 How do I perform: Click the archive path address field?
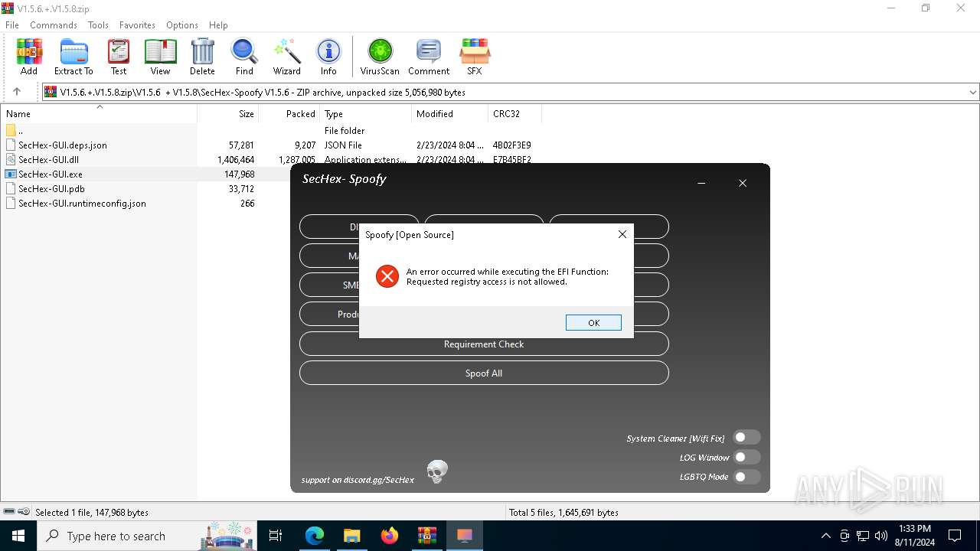pos(505,92)
